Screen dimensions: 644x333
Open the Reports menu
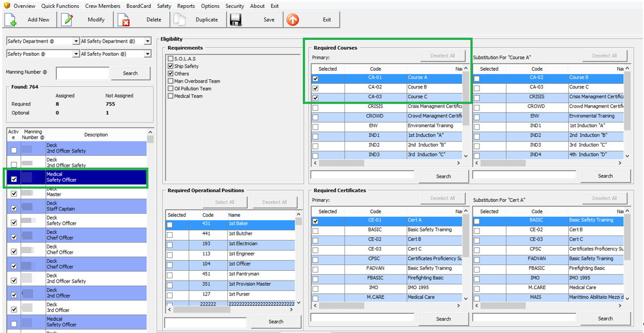click(x=186, y=6)
